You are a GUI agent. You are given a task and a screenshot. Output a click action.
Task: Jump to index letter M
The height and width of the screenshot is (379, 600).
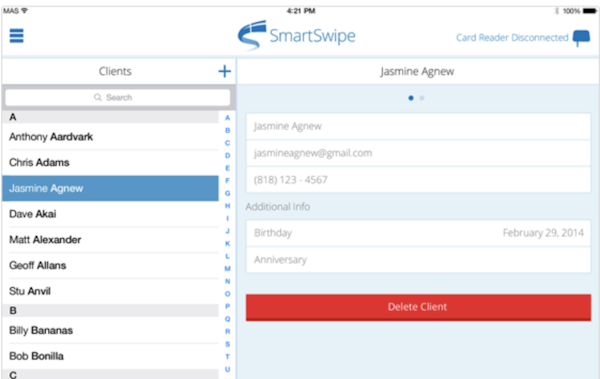227,269
